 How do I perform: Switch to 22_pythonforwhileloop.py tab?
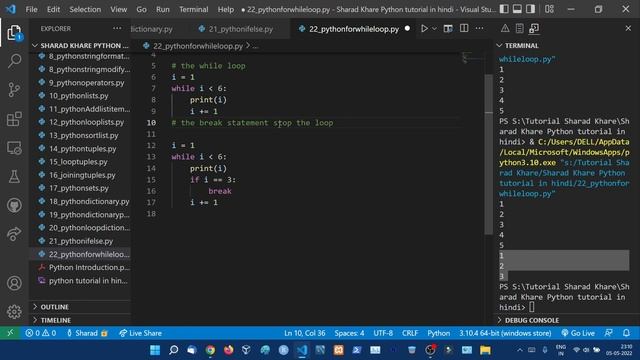[x=353, y=29]
